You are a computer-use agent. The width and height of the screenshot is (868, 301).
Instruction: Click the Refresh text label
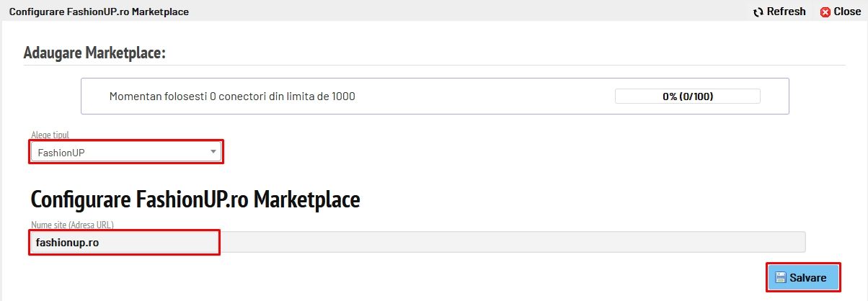coord(786,12)
